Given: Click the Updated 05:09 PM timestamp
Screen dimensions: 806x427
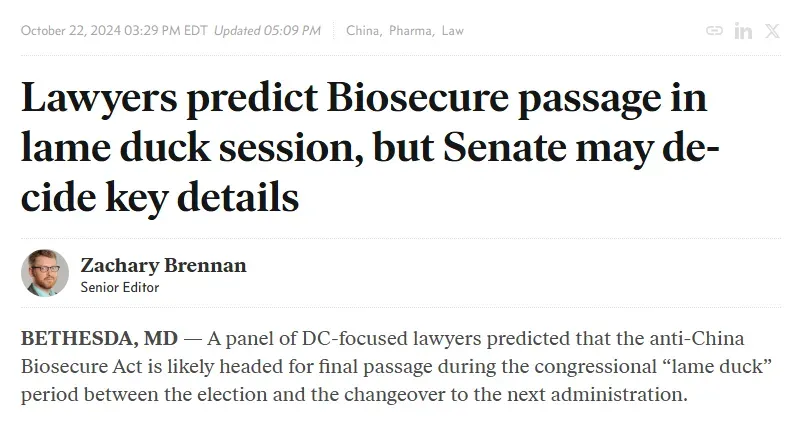Looking at the screenshot, I should click(268, 31).
